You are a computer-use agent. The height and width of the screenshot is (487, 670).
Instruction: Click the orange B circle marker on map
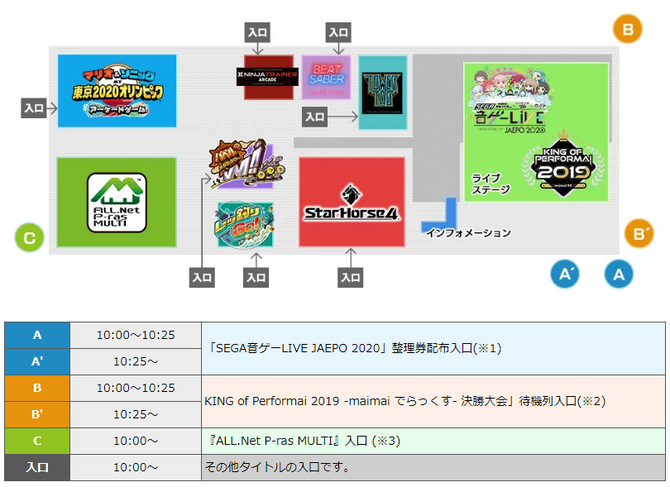tap(627, 29)
